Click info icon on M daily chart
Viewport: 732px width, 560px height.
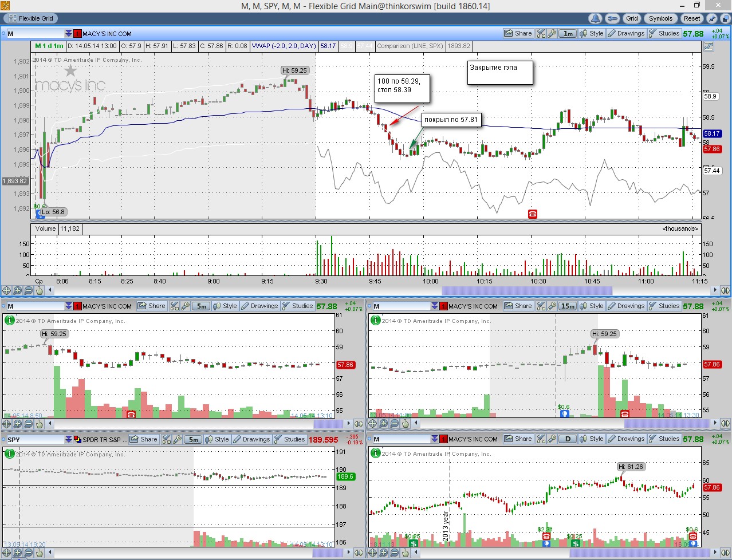point(375,453)
